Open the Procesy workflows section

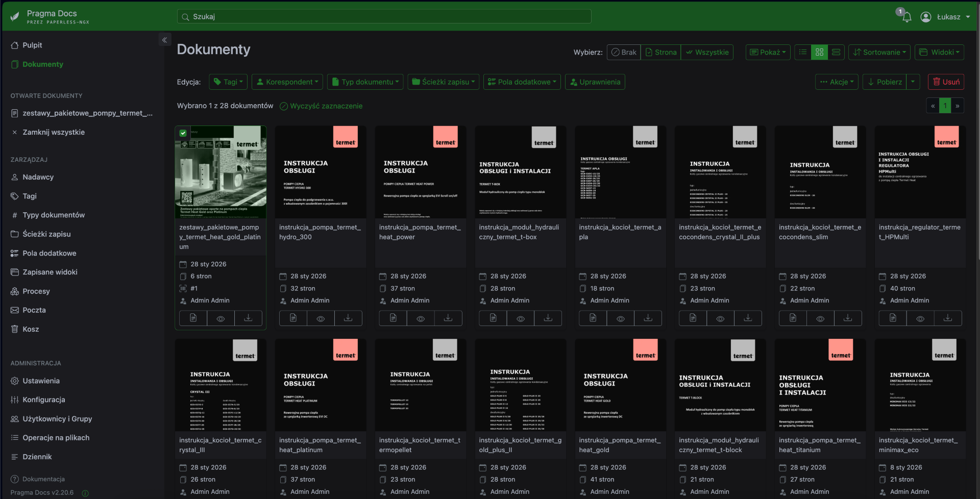[36, 291]
